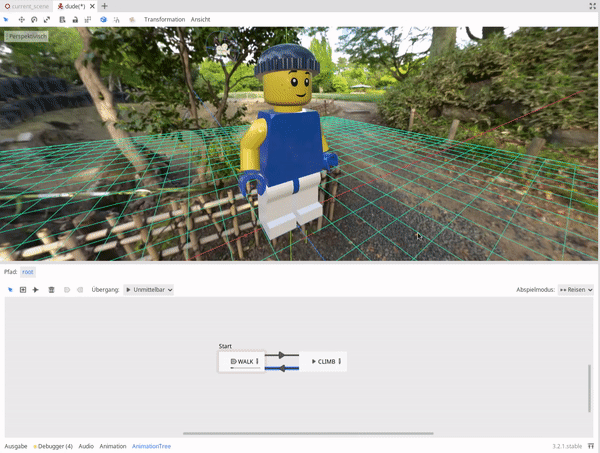Close the dude(*) scene tab
Image resolution: width=600 pixels, height=453 pixels.
(x=92, y=6)
